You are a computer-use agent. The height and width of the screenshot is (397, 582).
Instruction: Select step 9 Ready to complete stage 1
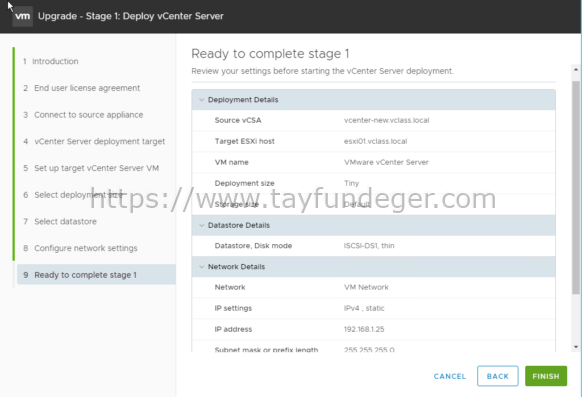point(96,275)
